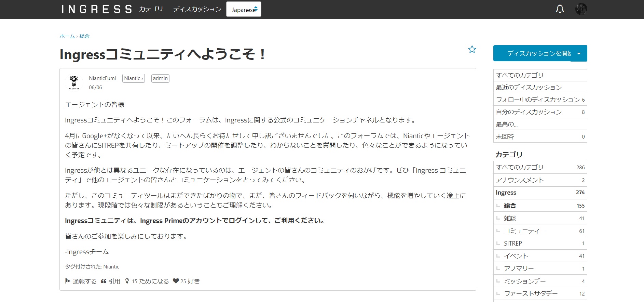Open the イベント subcategory
This screenshot has width=644, height=302.
[540, 256]
